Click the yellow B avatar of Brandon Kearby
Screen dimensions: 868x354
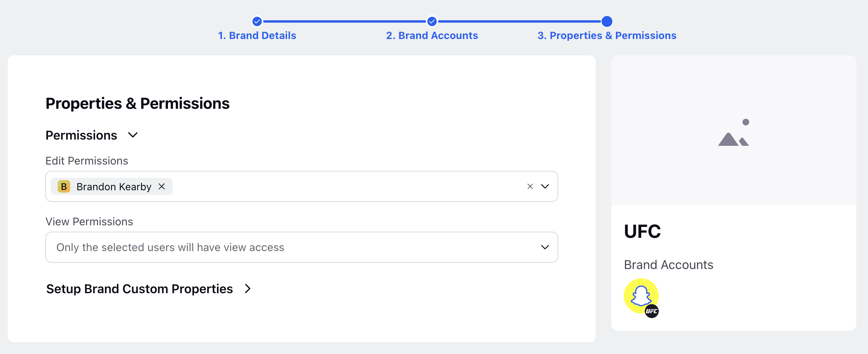pos(64,187)
